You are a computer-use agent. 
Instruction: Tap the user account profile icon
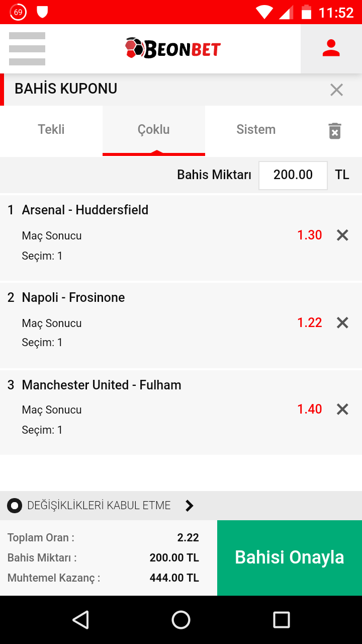331,49
